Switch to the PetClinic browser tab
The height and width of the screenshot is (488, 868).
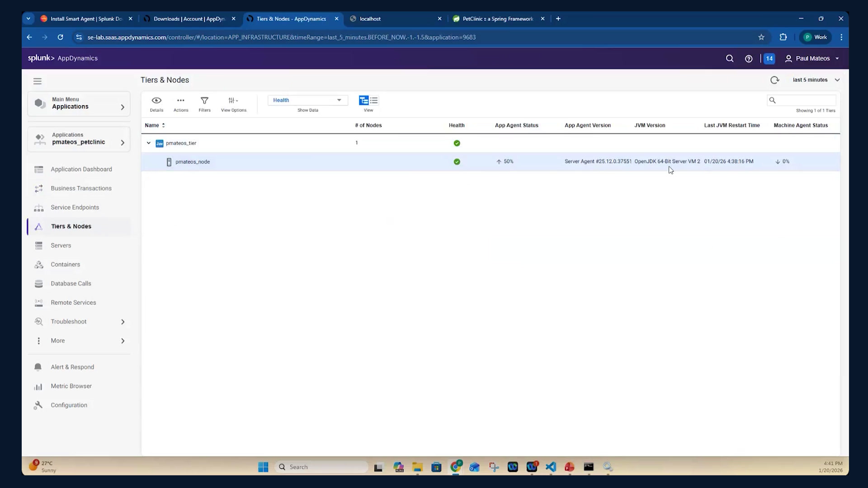[497, 19]
